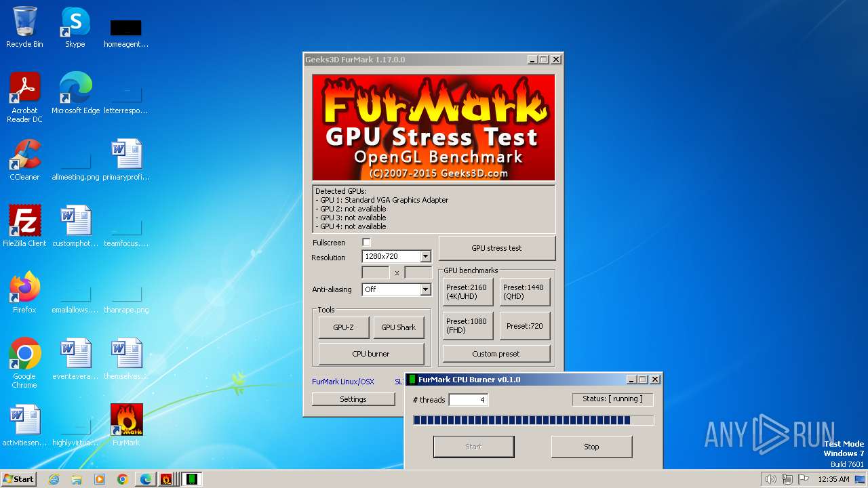Launch the GPU Shark tool

(x=399, y=327)
